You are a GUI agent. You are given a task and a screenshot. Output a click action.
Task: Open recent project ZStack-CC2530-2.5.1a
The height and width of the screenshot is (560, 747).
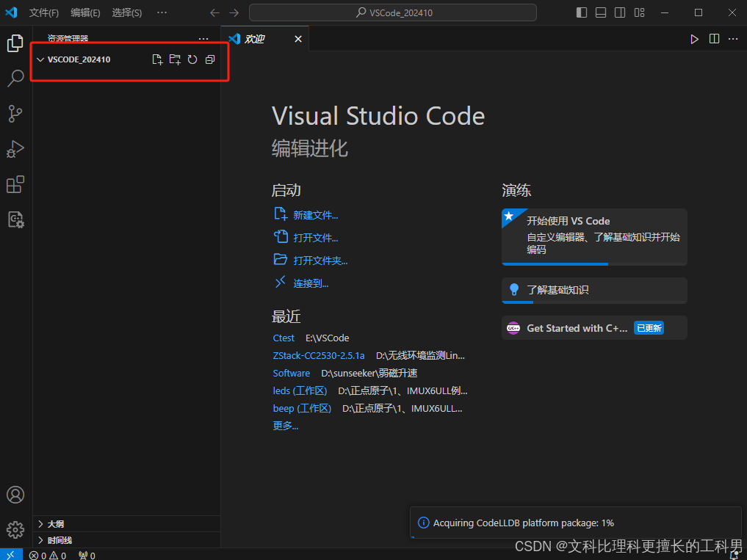pos(319,355)
